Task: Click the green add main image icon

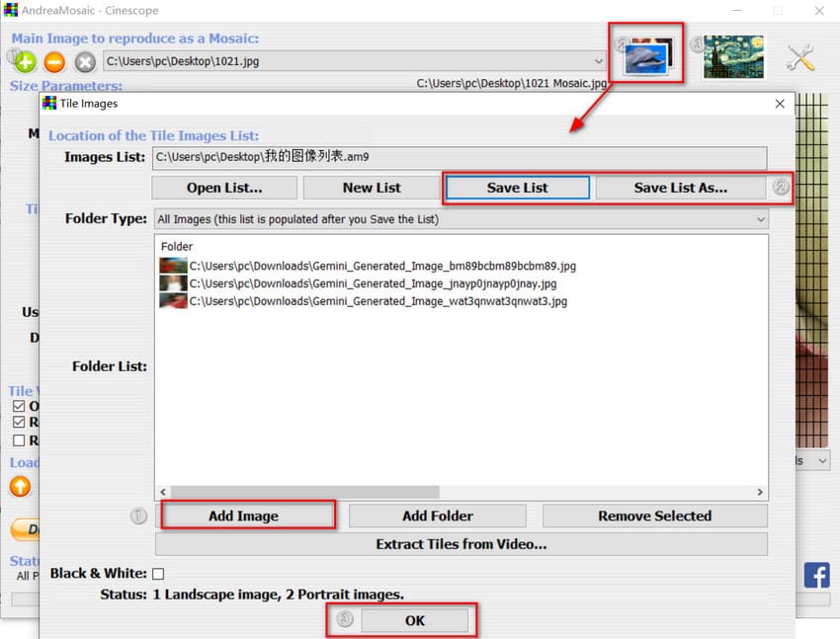Action: (25, 62)
